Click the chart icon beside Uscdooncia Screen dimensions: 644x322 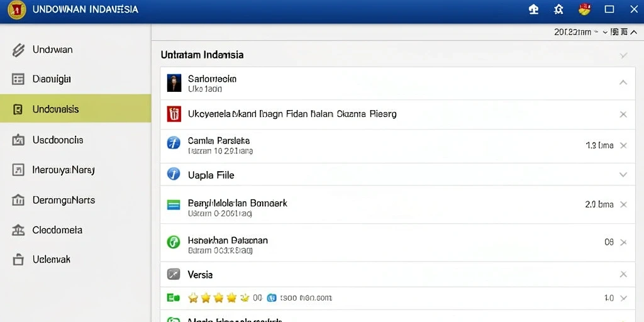pos(18,140)
